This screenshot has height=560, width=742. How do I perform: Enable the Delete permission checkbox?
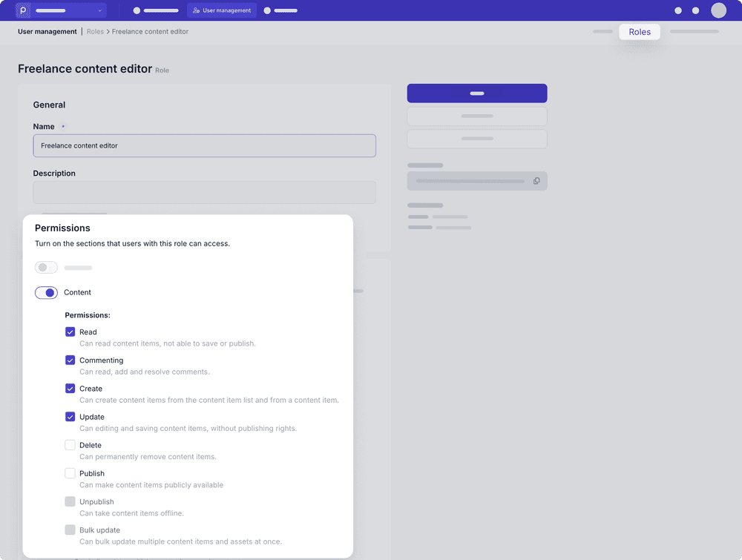point(70,445)
